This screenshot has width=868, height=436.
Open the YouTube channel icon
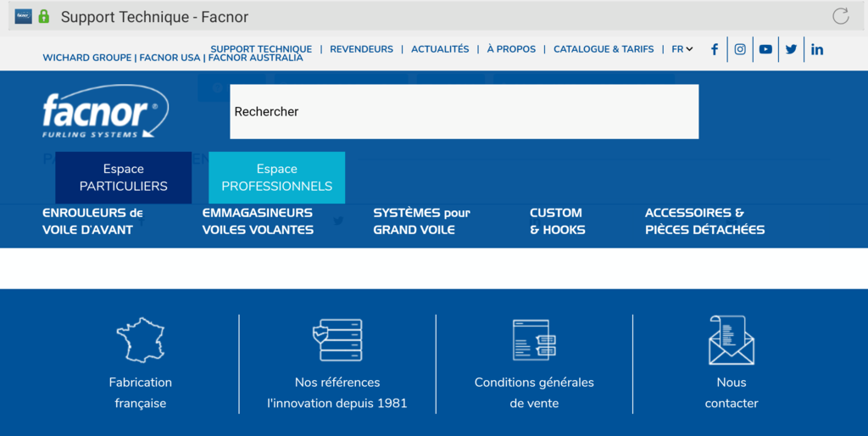tap(765, 49)
